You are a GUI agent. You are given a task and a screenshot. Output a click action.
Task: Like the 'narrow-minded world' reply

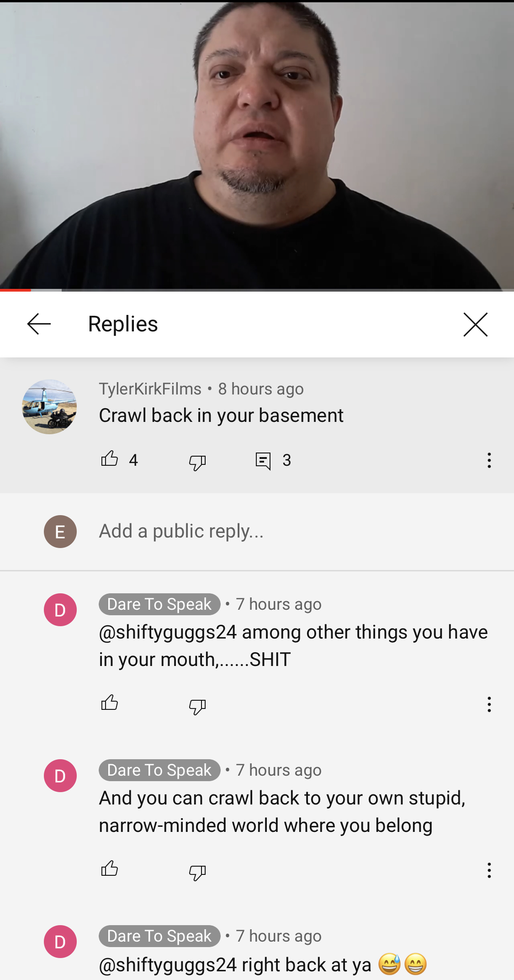click(110, 868)
